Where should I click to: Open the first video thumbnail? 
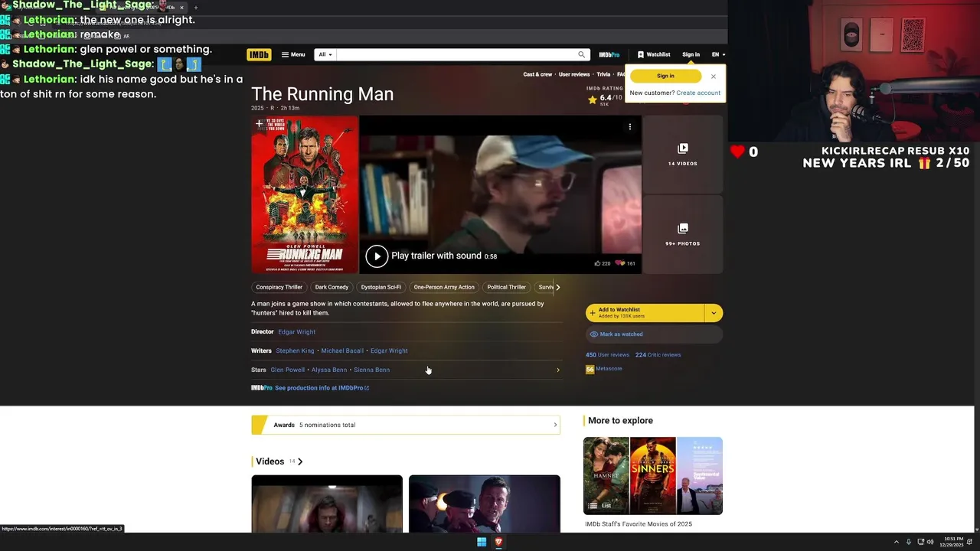pos(327,504)
